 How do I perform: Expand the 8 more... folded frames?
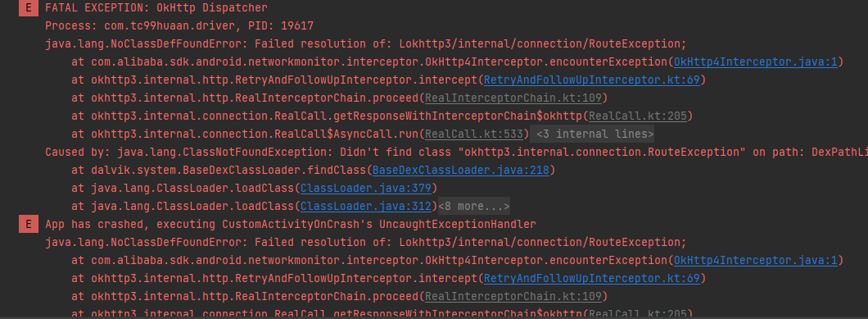coord(474,207)
